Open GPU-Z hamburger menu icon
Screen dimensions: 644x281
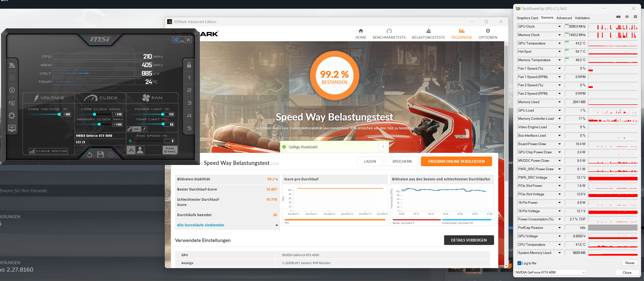[635, 17]
